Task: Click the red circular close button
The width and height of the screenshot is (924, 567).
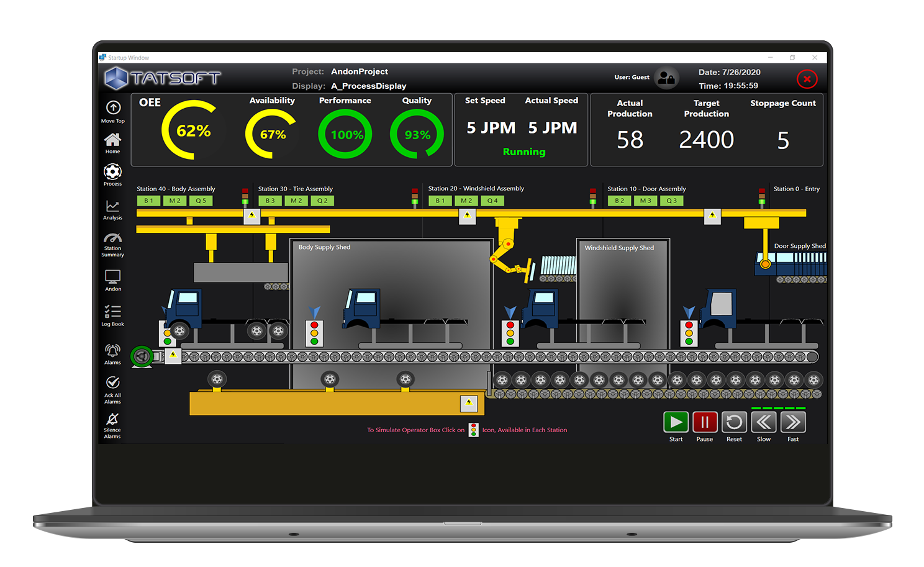Action: (x=807, y=79)
